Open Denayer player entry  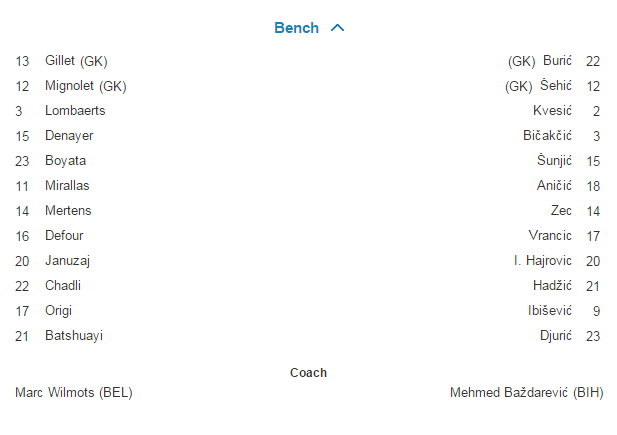click(x=69, y=136)
